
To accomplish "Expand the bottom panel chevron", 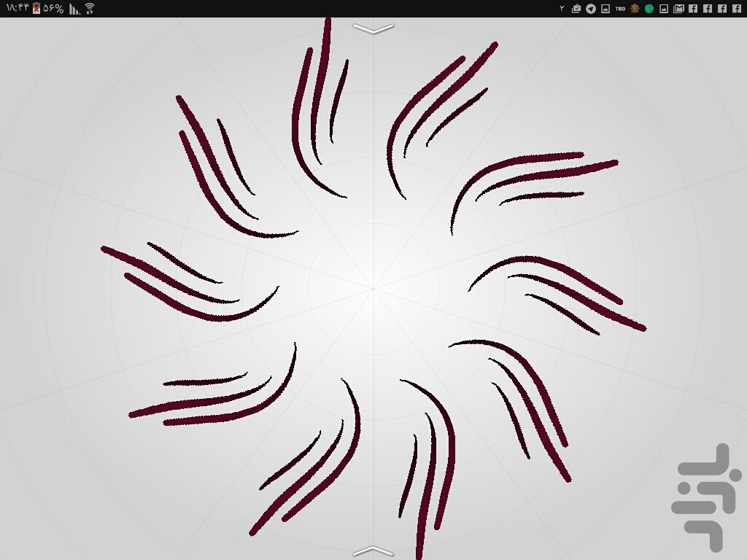I will [x=373, y=551].
